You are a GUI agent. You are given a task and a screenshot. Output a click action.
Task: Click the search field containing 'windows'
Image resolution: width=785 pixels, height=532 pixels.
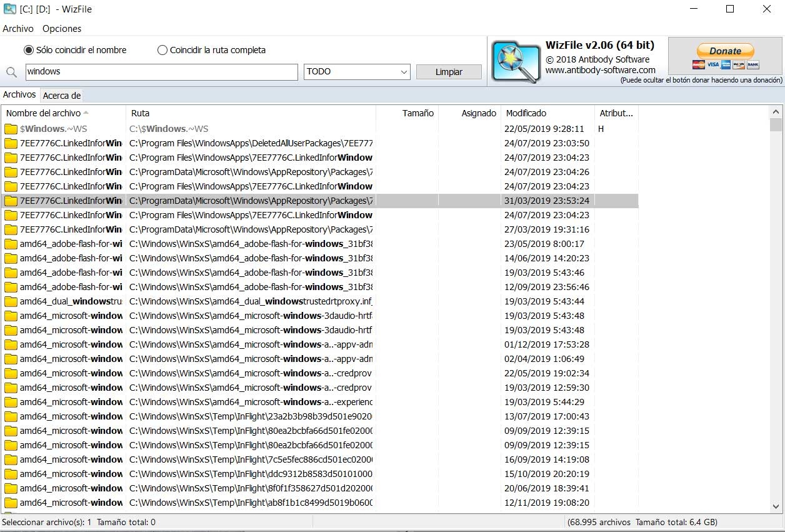tap(161, 72)
